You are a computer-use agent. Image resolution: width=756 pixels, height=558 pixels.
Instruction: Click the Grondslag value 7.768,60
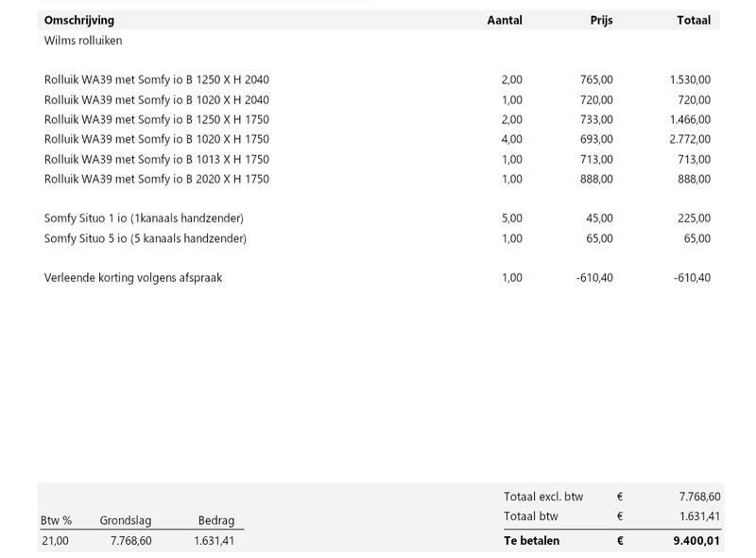click(131, 541)
